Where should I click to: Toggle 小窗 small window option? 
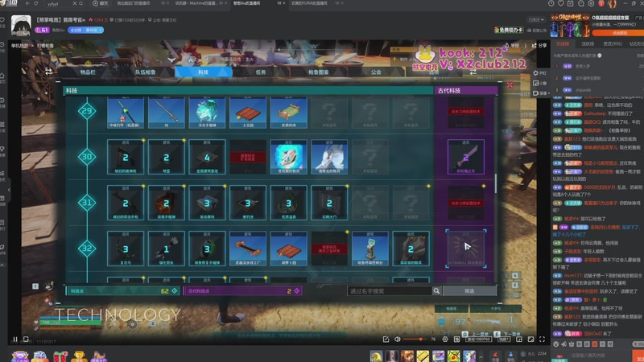(x=539, y=84)
